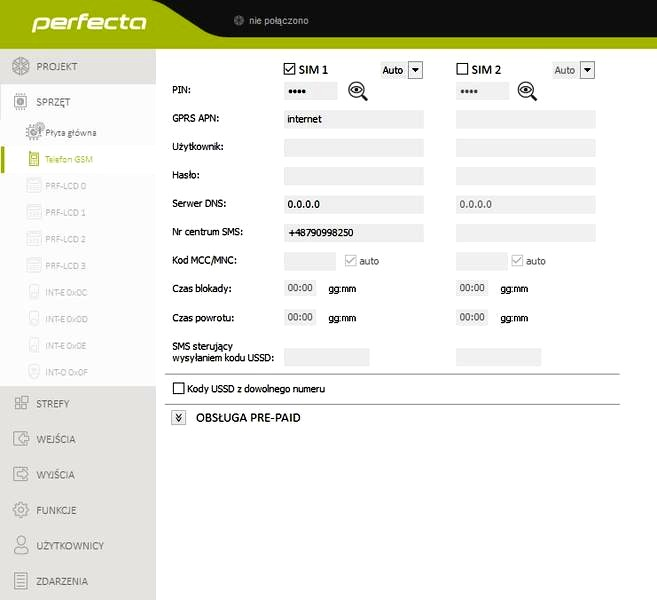Click SIM 1 GPRS APN field
This screenshot has width=657, height=600.
click(354, 119)
